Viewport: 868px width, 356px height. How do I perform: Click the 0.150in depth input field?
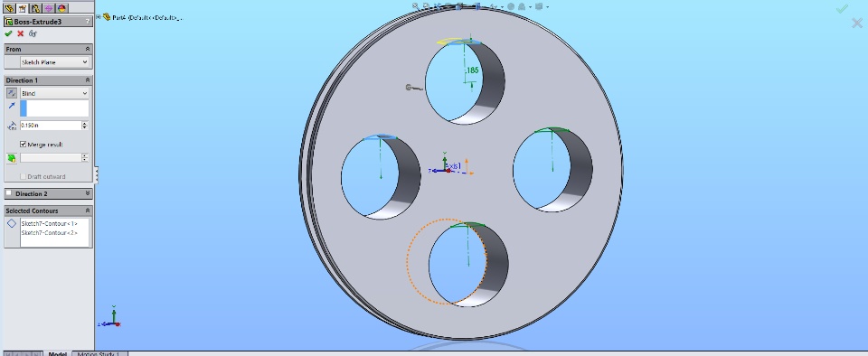pyautogui.click(x=51, y=126)
